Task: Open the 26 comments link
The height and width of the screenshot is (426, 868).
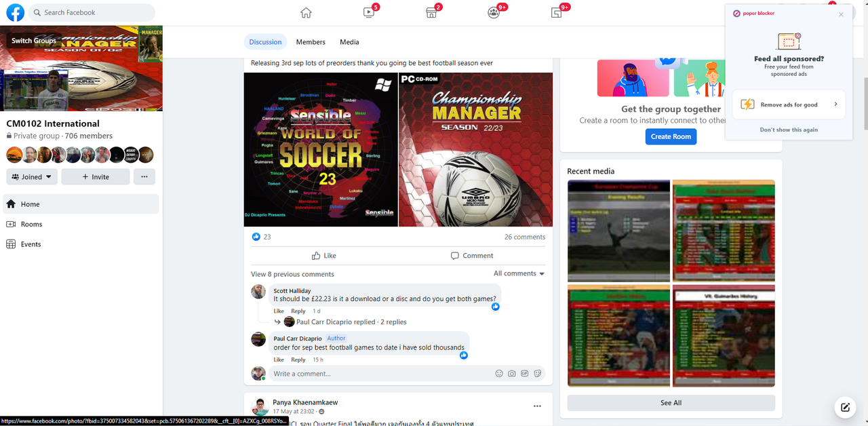Action: 525,237
